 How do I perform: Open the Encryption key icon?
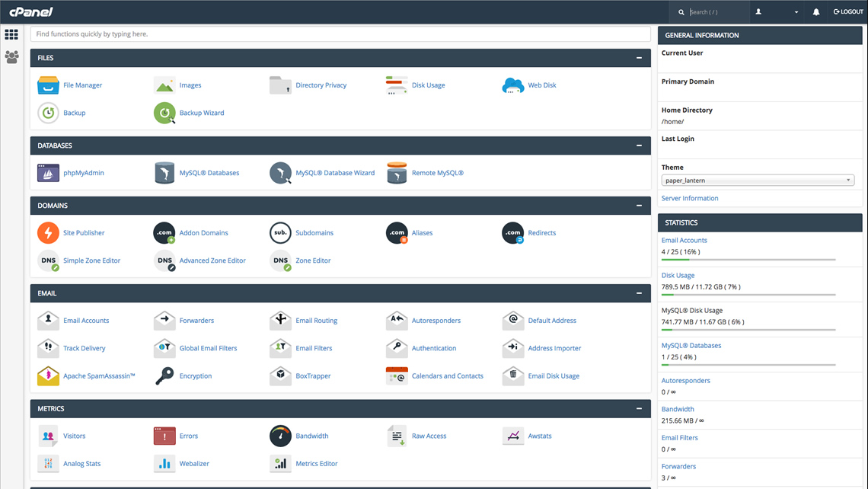(164, 376)
